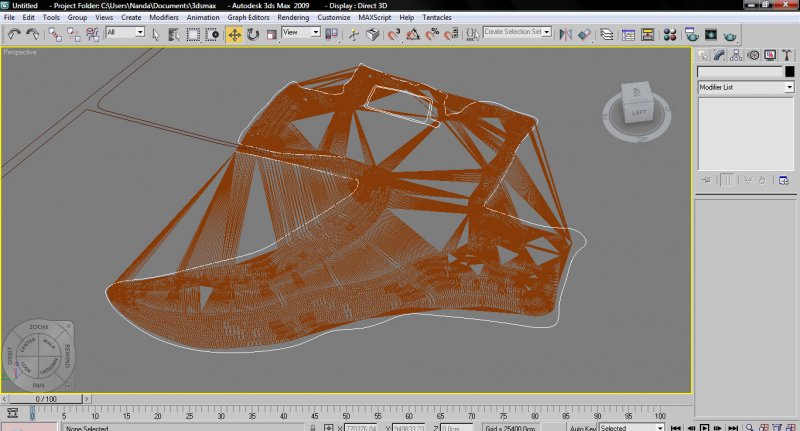Viewport: 800px width, 431px height.
Task: Open the Layer Manager icon
Action: [x=607, y=34]
